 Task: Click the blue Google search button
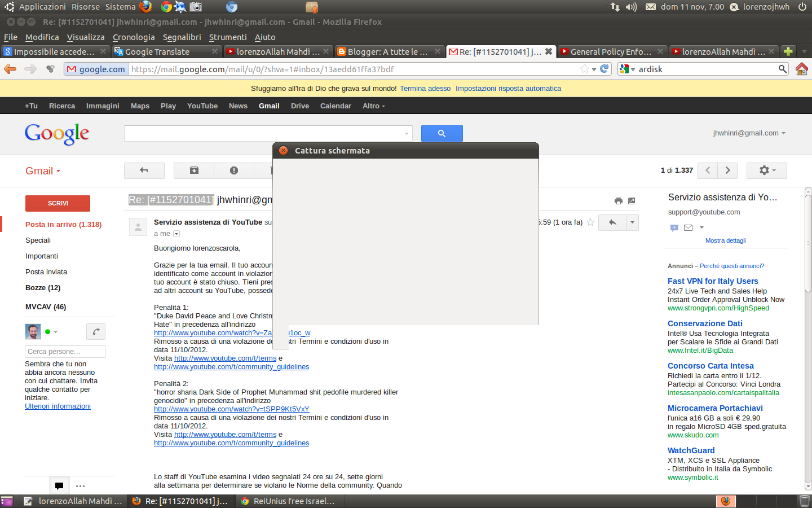click(x=442, y=133)
